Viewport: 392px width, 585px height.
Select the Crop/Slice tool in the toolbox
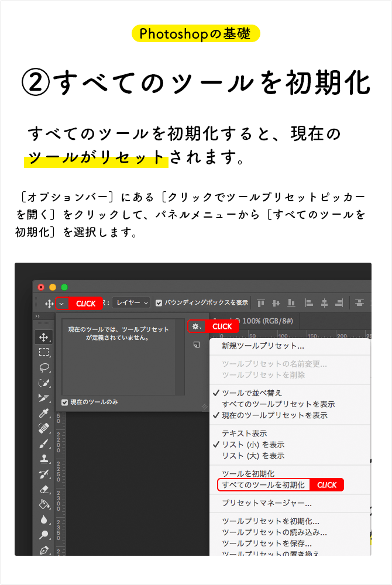pos(44,398)
